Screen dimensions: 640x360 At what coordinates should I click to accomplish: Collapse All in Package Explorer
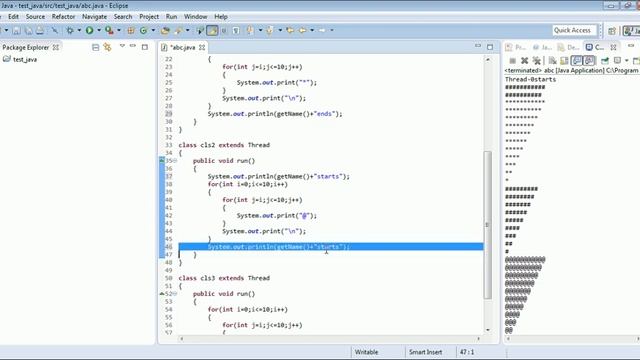96,47
